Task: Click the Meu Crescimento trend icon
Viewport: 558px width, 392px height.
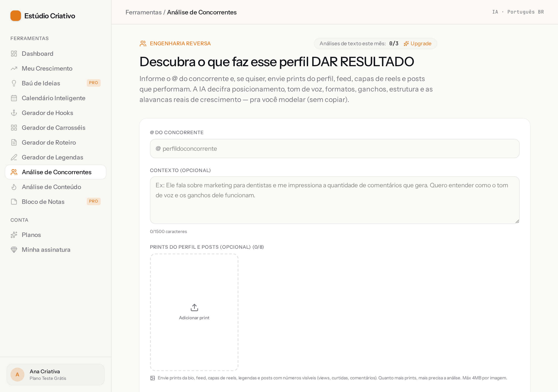Action: pyautogui.click(x=14, y=68)
